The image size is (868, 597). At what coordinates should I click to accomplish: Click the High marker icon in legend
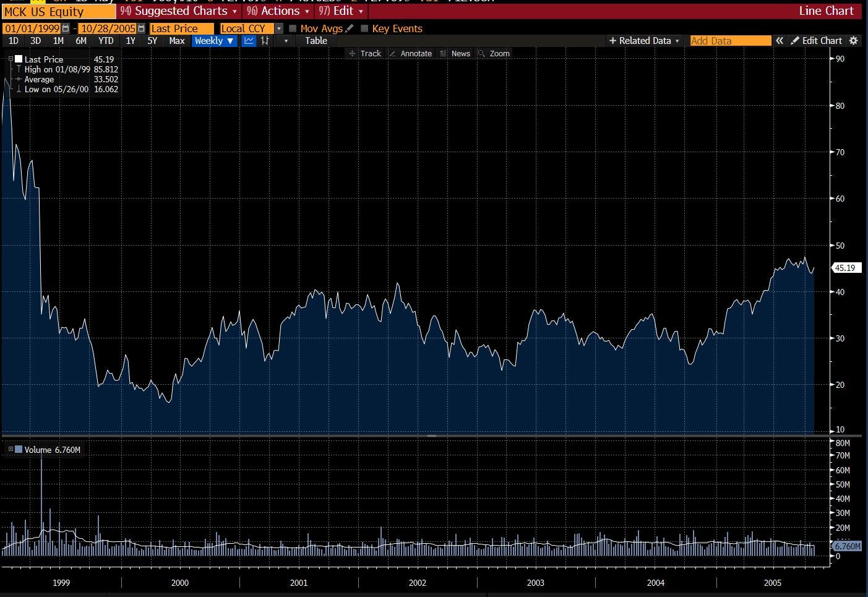point(19,69)
